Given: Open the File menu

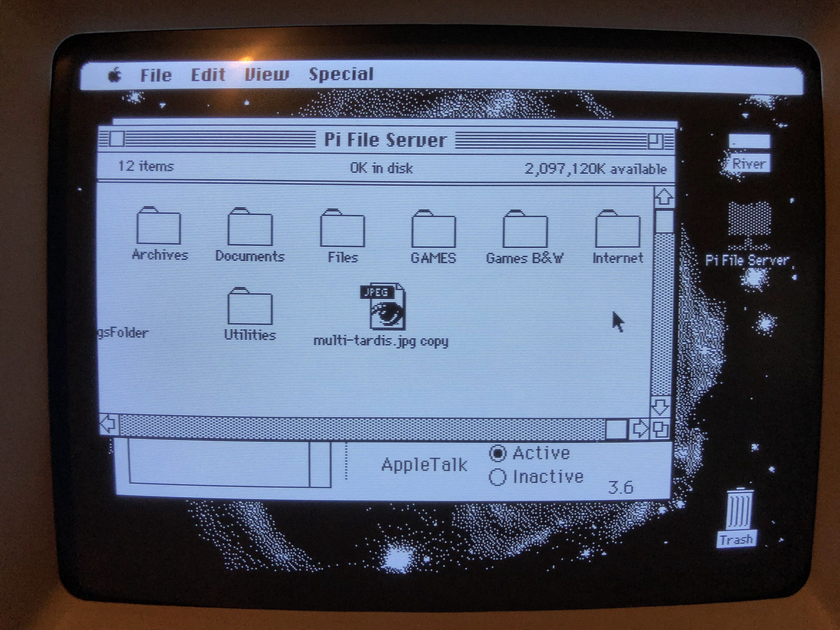Looking at the screenshot, I should coord(156,75).
